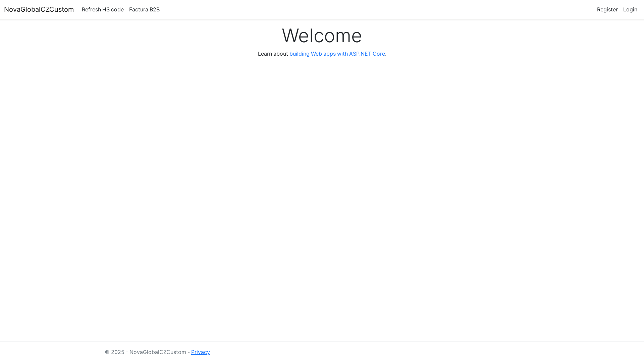Click the © 2025 - NovaGlobalCZCustom footer text
Screen dimensions: 644x362
coord(145,352)
